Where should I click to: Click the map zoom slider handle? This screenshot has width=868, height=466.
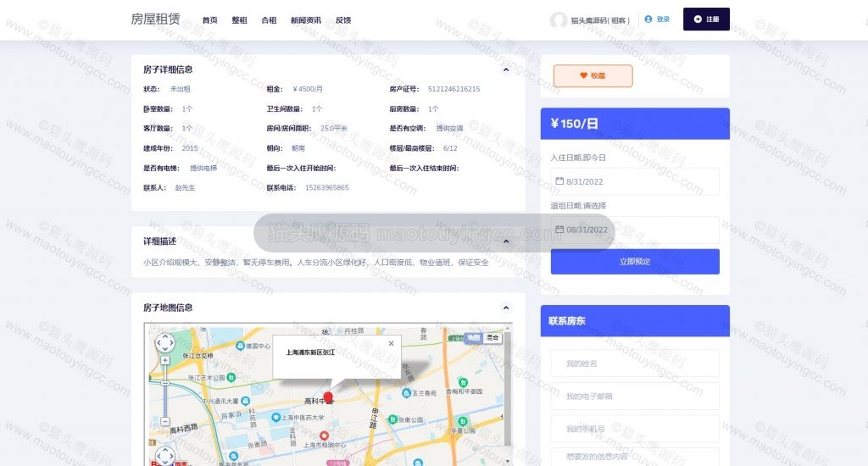click(165, 383)
